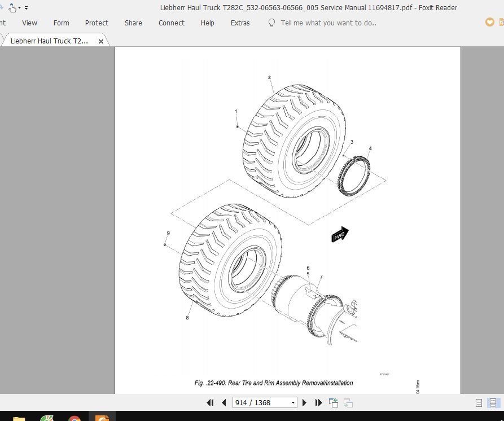
Task: Go to next page arrow
Action: pyautogui.click(x=304, y=403)
